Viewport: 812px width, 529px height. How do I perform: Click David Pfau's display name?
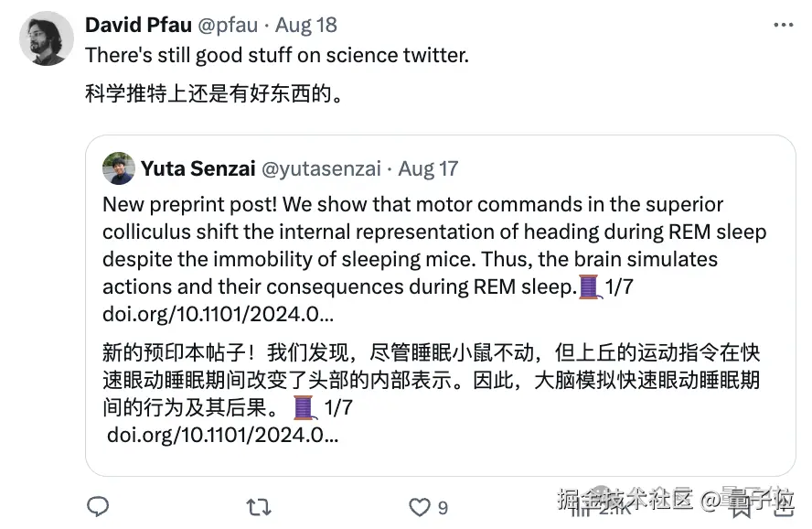click(x=138, y=25)
